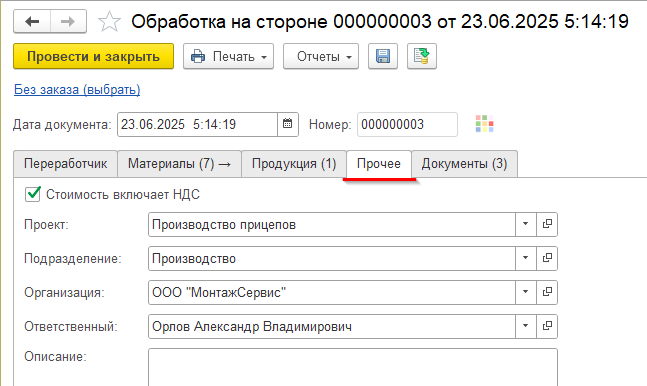Save document using the floppy disk icon

pyautogui.click(x=383, y=56)
